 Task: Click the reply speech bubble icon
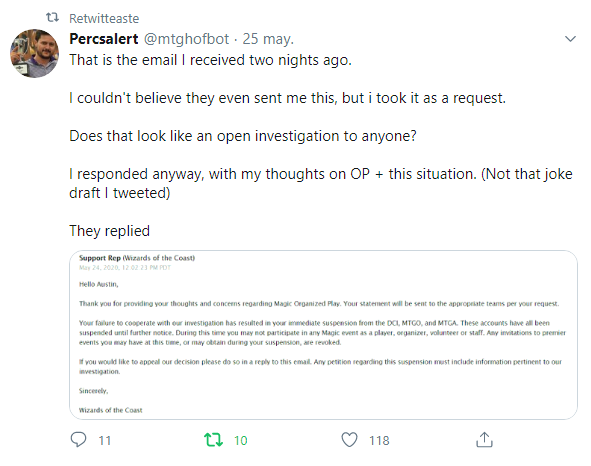[78, 440]
